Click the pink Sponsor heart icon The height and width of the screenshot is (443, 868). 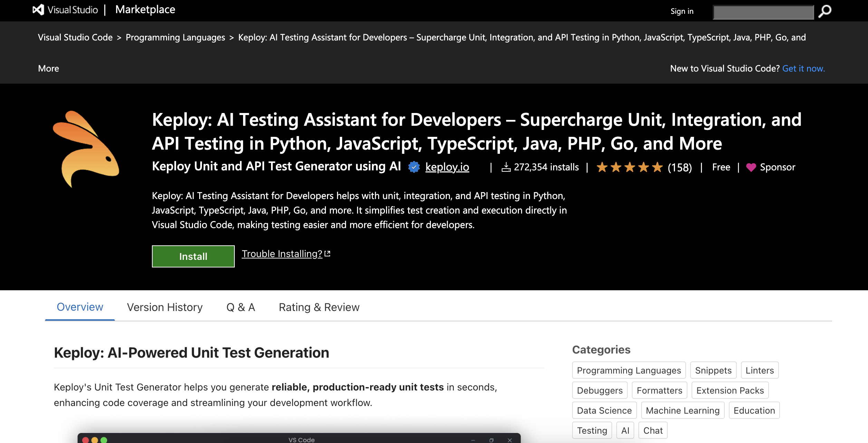click(x=751, y=168)
